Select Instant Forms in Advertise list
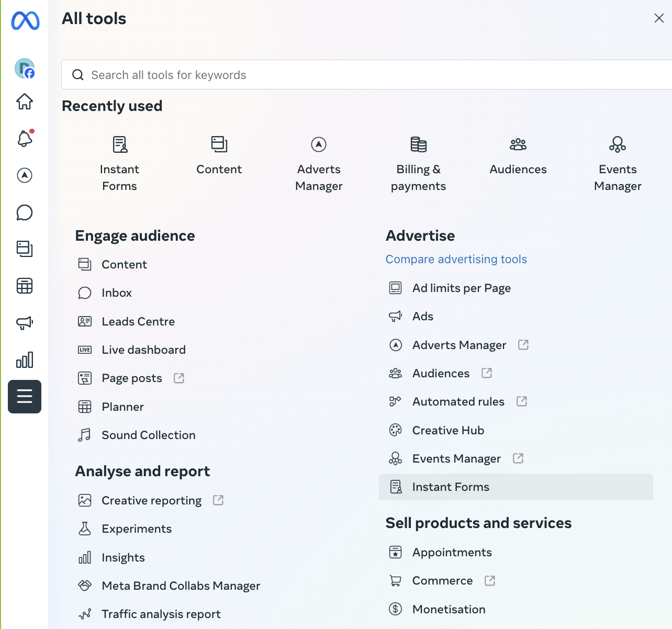The width and height of the screenshot is (672, 629). click(451, 487)
